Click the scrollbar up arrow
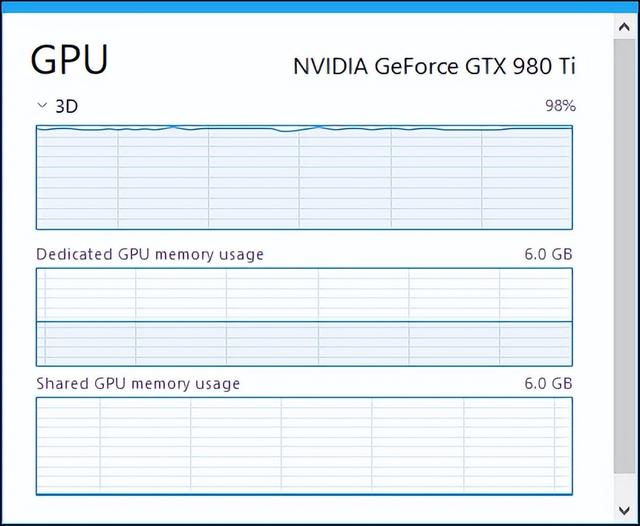Screen dimensions: 640x526 pos(624,27)
